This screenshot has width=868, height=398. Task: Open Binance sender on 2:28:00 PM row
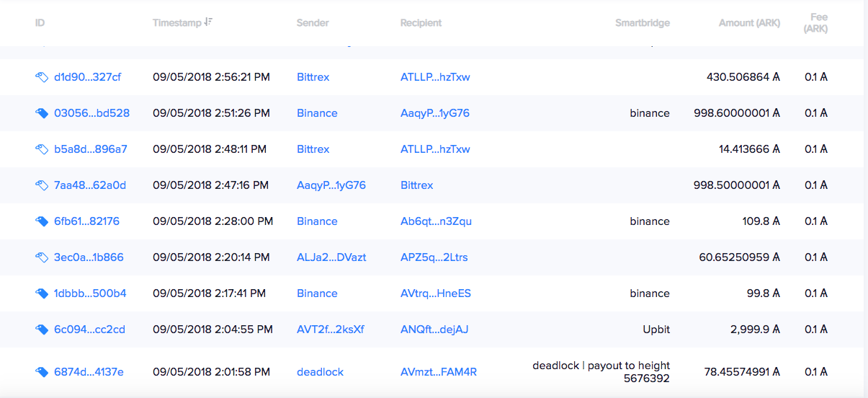(317, 221)
